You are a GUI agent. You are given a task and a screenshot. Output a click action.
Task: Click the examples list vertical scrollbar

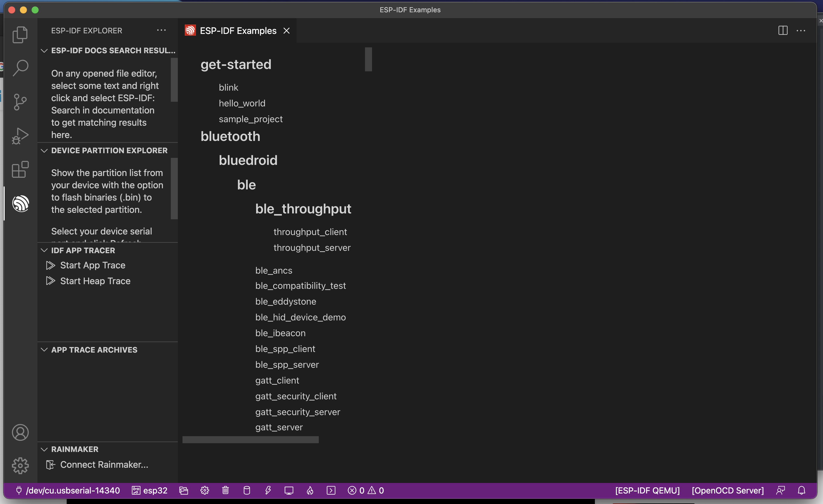point(369,59)
